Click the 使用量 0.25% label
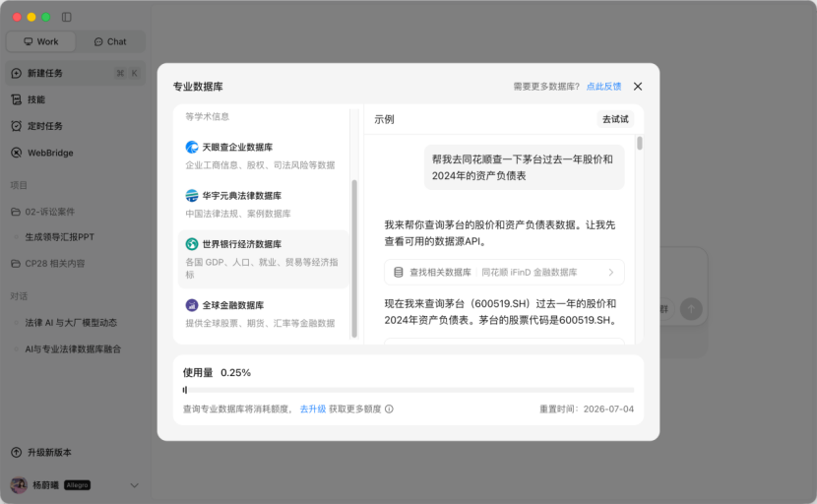The height and width of the screenshot is (504, 817). coord(217,373)
